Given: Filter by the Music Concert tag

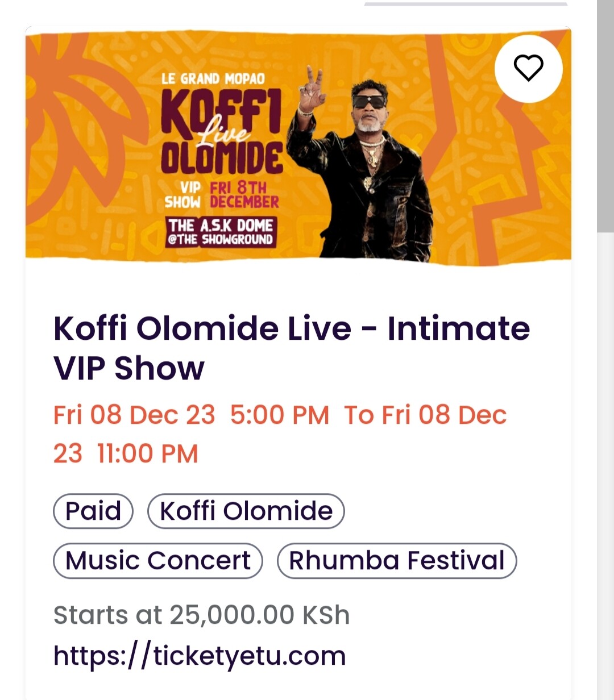Looking at the screenshot, I should point(158,561).
